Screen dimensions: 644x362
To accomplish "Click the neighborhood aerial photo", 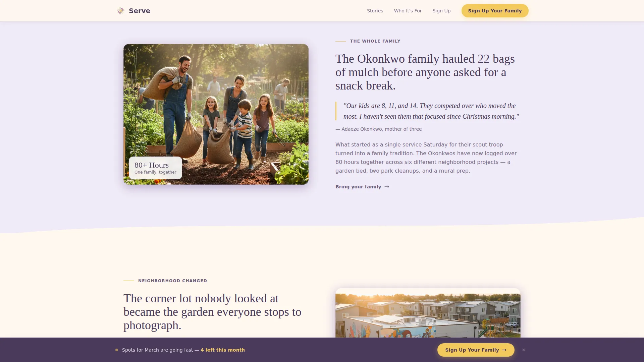I will [428, 315].
